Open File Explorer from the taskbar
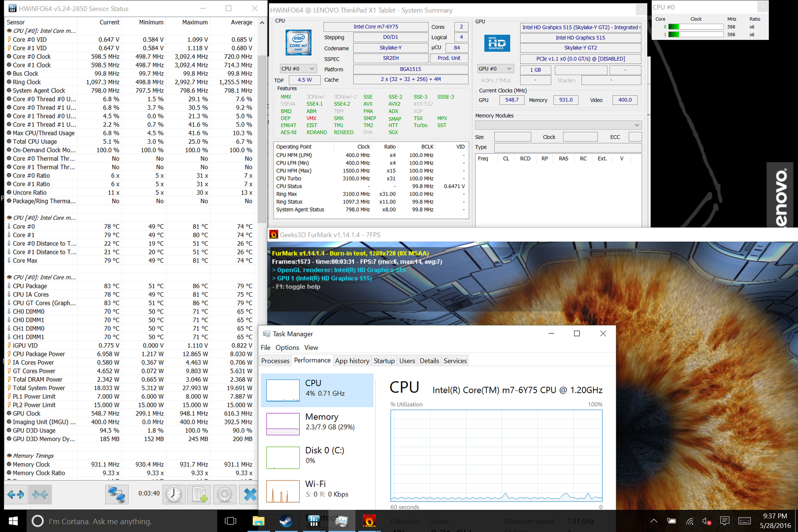Screen dimensions: 798x532 tap(258, 521)
